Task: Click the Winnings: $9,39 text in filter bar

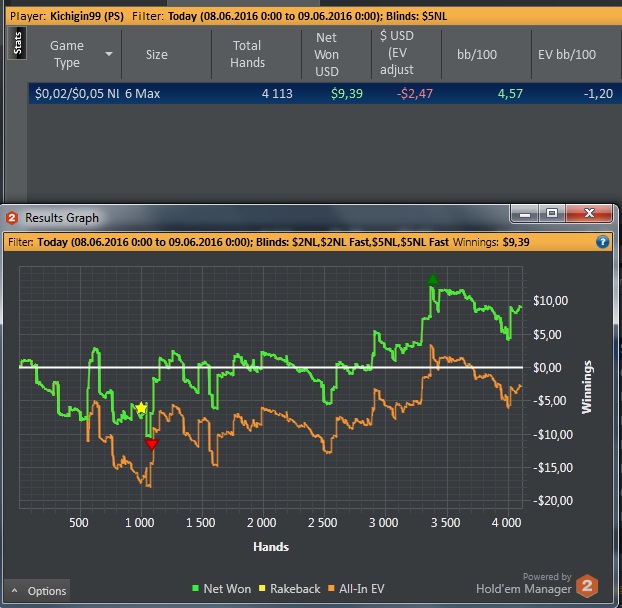Action: 491,242
